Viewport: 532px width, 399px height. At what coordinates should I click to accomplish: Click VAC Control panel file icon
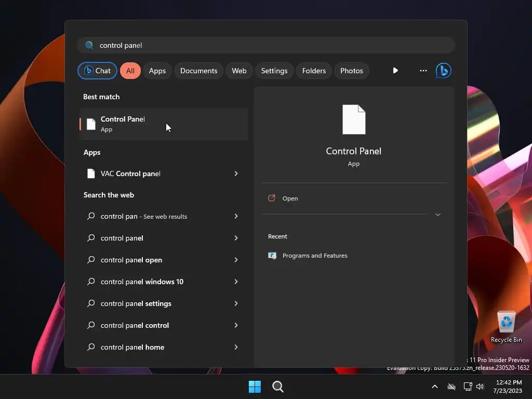91,174
